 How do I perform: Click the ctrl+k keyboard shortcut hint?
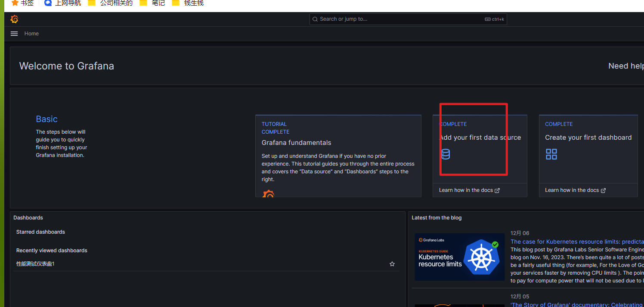coord(494,19)
